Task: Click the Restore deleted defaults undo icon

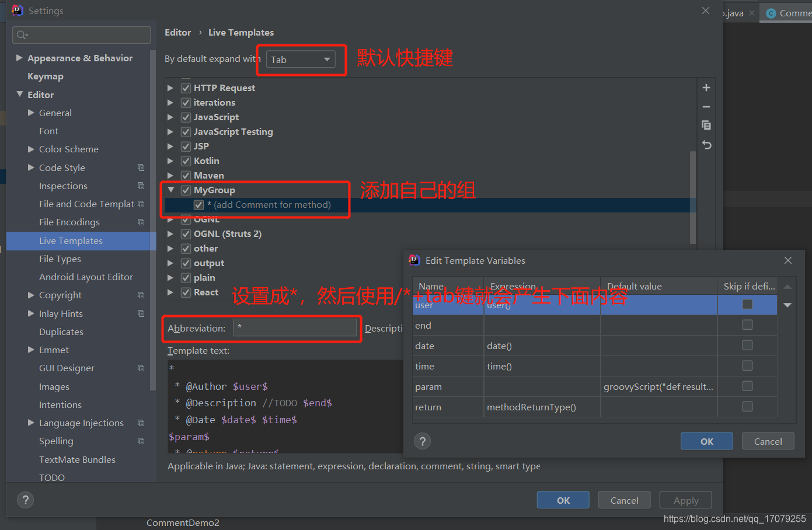Action: (x=706, y=145)
